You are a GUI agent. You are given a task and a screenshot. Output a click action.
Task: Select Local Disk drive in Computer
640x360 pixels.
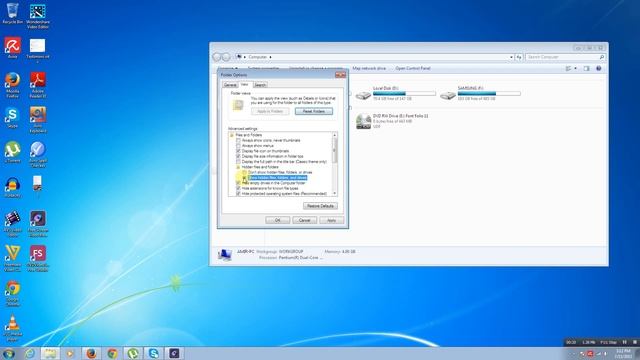pyautogui.click(x=396, y=93)
